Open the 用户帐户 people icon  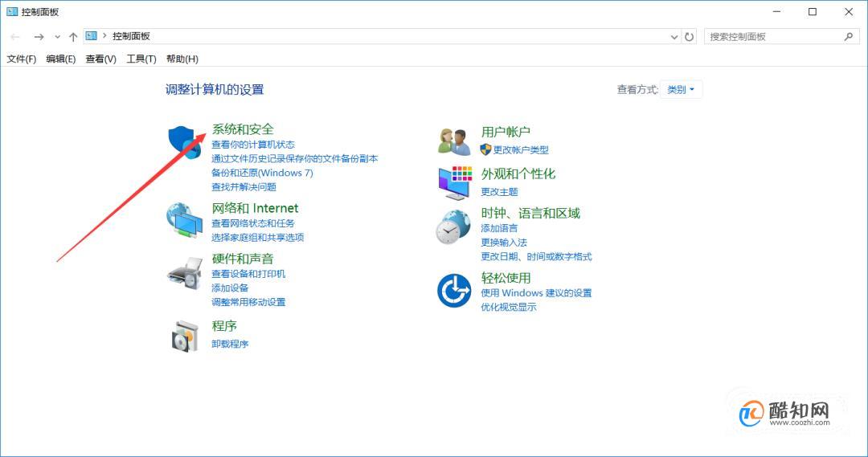click(x=454, y=141)
